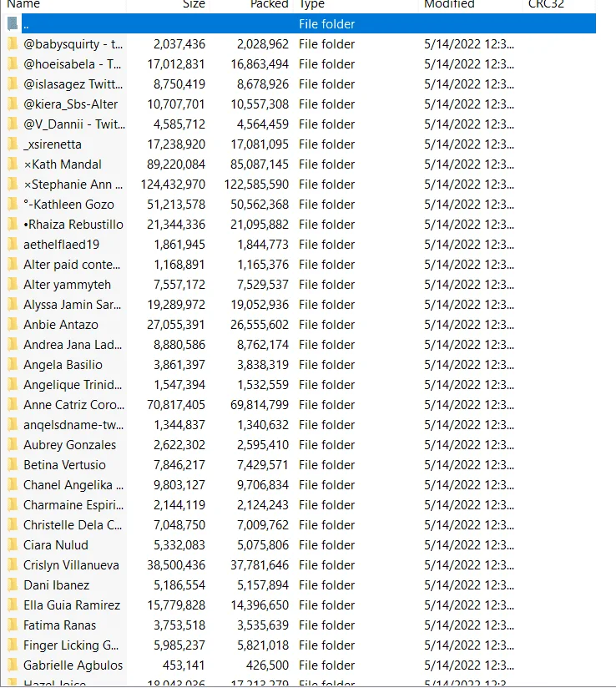Click the packed value 37,781,646
The width and height of the screenshot is (616, 688).
(x=260, y=565)
